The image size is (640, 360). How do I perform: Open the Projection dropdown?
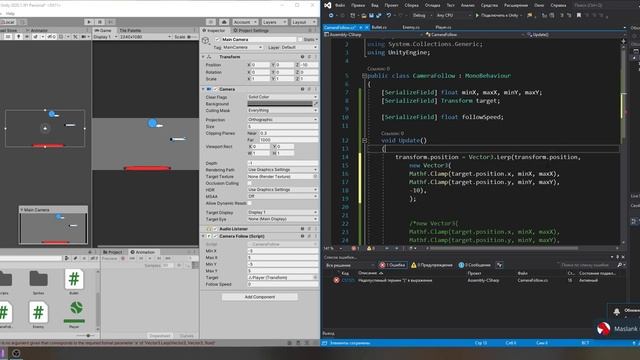[x=282, y=120]
